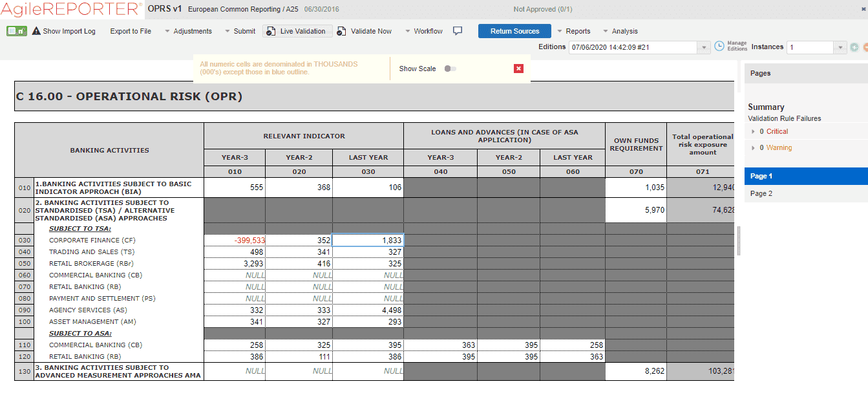Click the column 070 header
Screen dimensions: 868x408
[635, 171]
